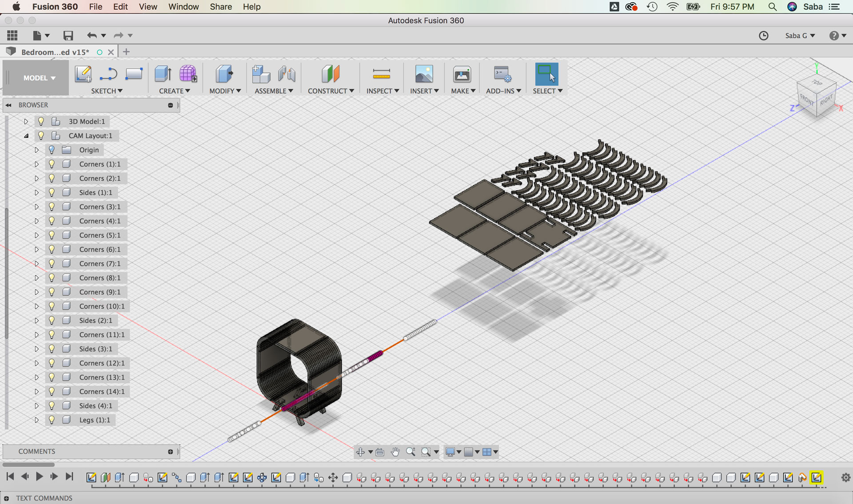Open the MODEL workspace dropdown
This screenshot has width=853, height=504.
pos(39,78)
